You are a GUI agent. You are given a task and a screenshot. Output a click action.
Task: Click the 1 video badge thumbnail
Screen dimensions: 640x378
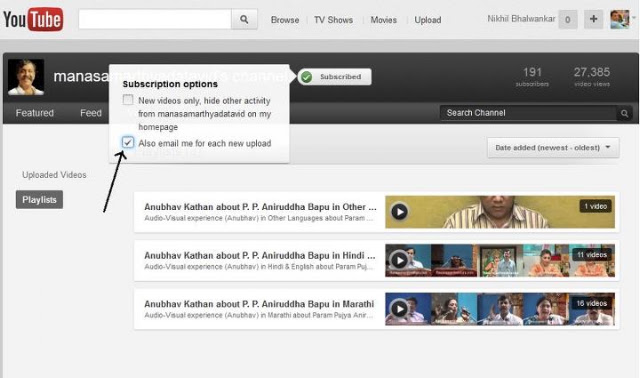(596, 206)
